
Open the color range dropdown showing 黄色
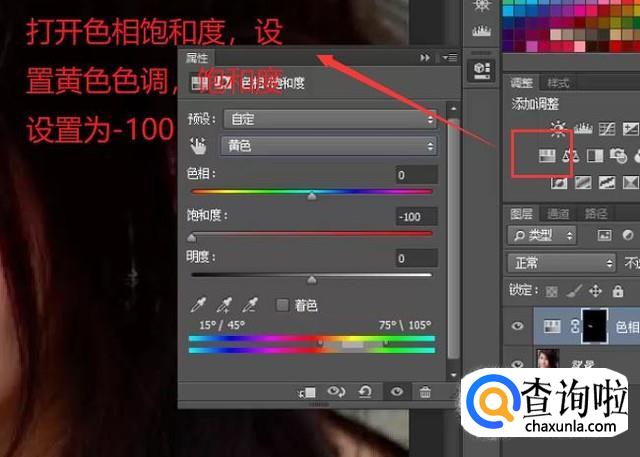click(x=329, y=146)
